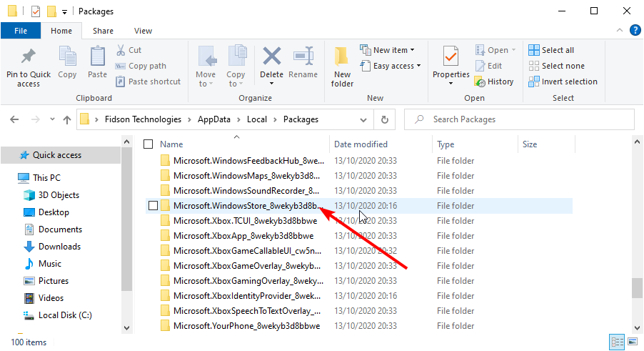The image size is (644, 351).
Task: Click Fidson Technologies breadcrumb
Action: [x=143, y=119]
